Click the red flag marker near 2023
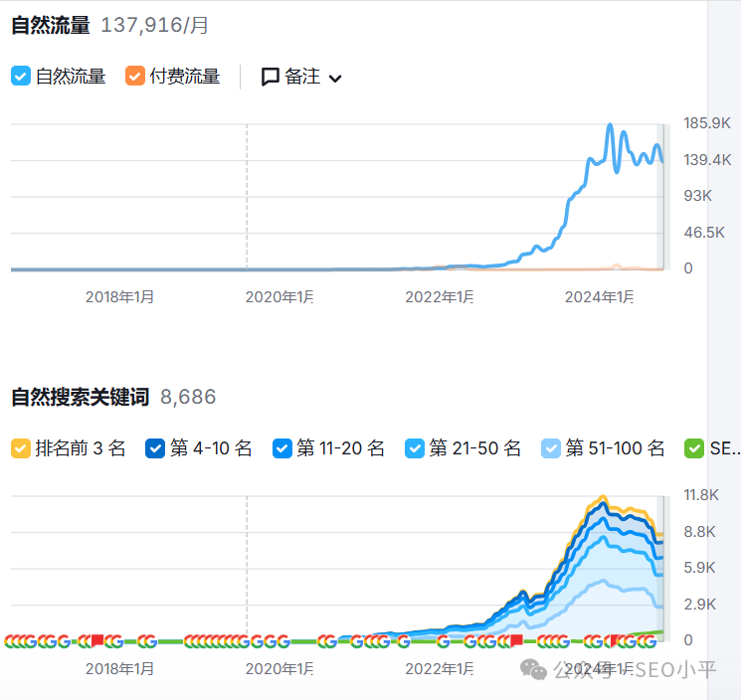Screen dimensions: 741x700 click(x=516, y=640)
